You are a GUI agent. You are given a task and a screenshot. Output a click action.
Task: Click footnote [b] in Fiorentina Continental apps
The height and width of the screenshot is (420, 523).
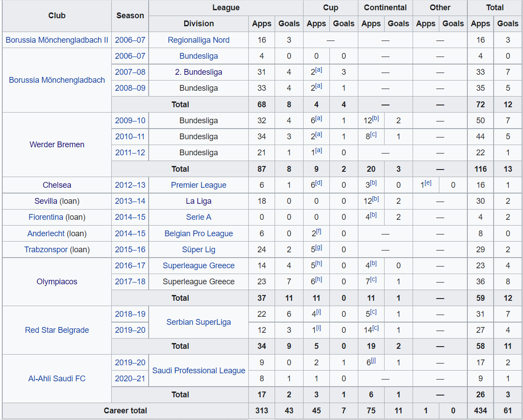373,215
